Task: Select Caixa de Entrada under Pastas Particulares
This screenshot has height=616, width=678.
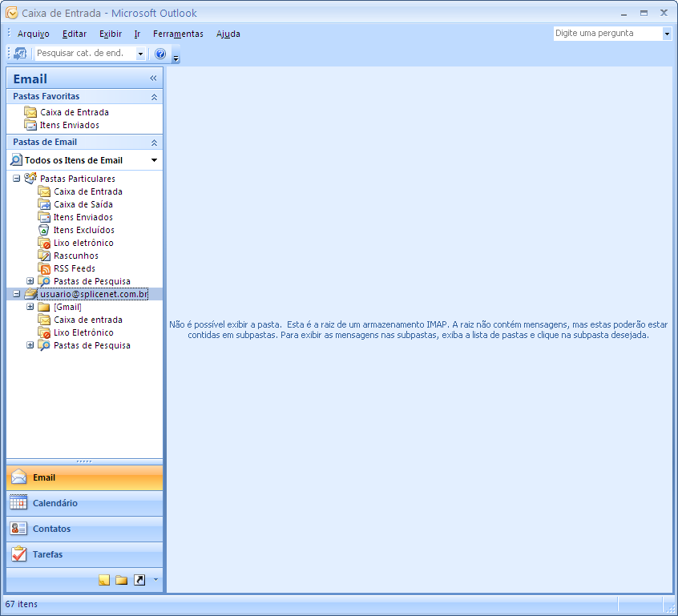Action: click(88, 191)
